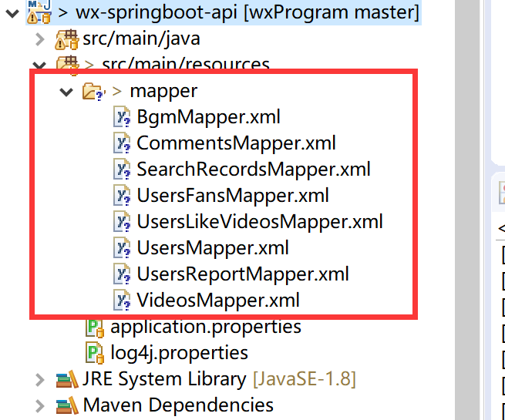Screen dimensions: 505x420
Task: Click the UsersLikeVideosMapper.xml file icon
Action: [x=122, y=222]
